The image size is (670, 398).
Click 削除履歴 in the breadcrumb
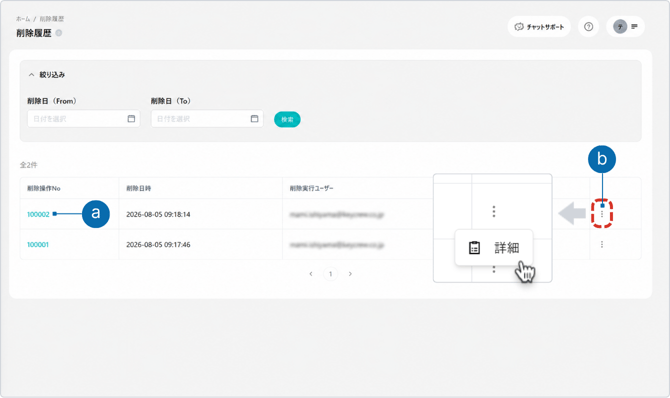[x=52, y=19]
